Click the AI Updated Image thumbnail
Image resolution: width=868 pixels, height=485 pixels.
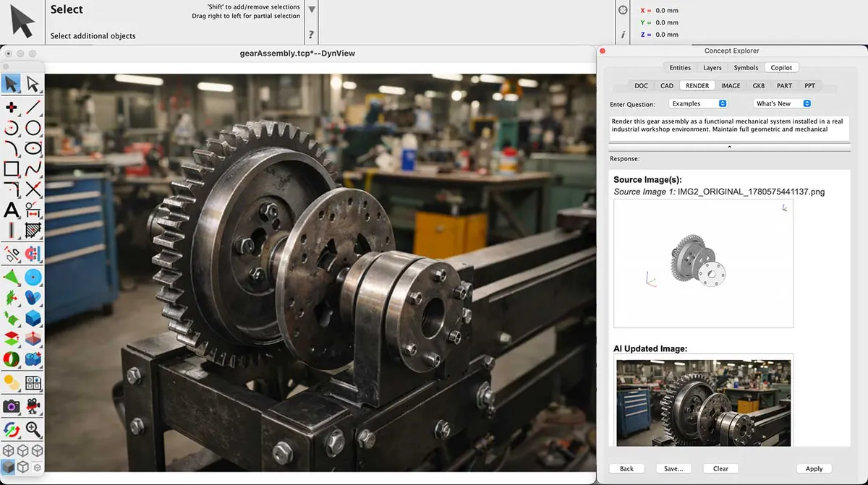tap(704, 401)
